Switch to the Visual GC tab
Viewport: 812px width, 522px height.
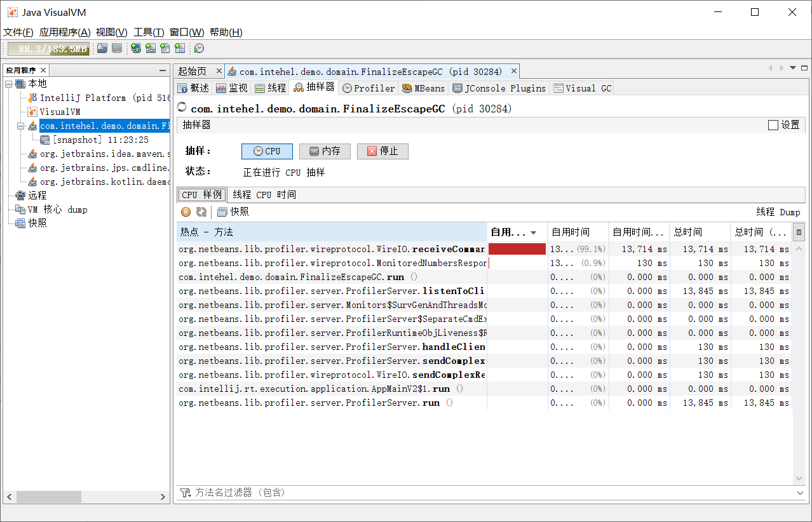coord(582,88)
